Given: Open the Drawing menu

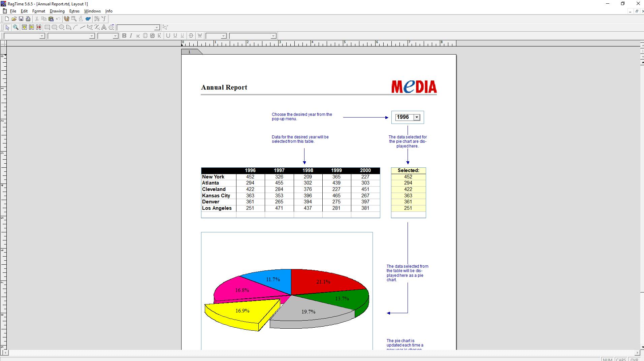Looking at the screenshot, I should [57, 11].
